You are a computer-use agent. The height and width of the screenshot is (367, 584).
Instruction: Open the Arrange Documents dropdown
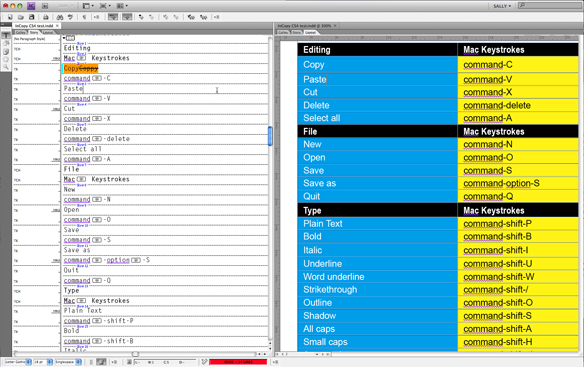(x=122, y=6)
